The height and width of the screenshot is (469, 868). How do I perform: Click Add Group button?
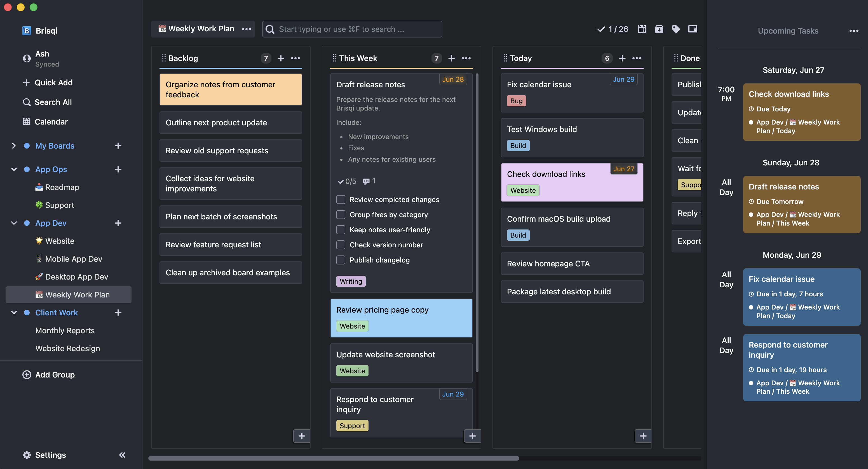coord(48,375)
